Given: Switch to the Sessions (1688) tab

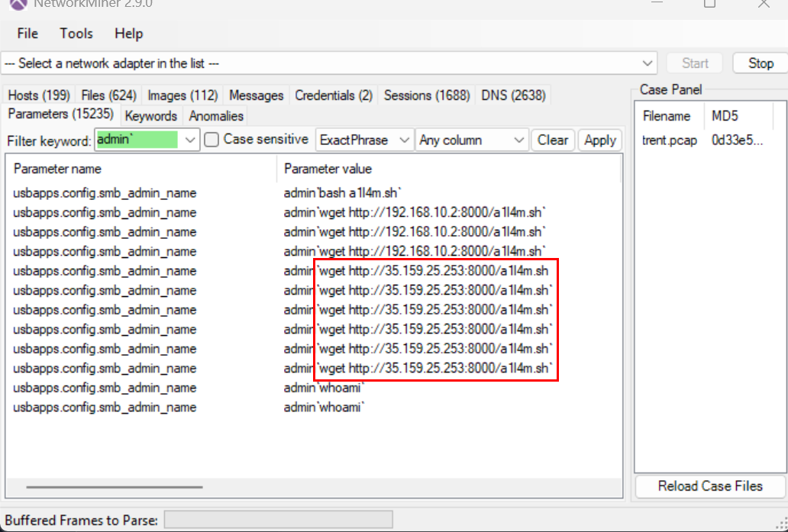Looking at the screenshot, I should [x=427, y=95].
